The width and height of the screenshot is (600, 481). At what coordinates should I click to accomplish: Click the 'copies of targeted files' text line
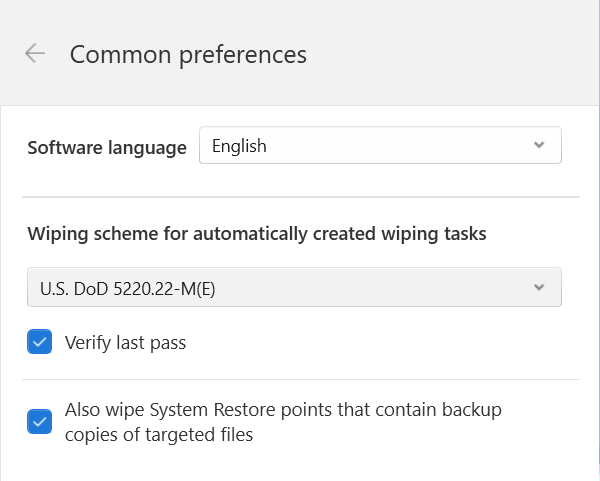click(159, 435)
